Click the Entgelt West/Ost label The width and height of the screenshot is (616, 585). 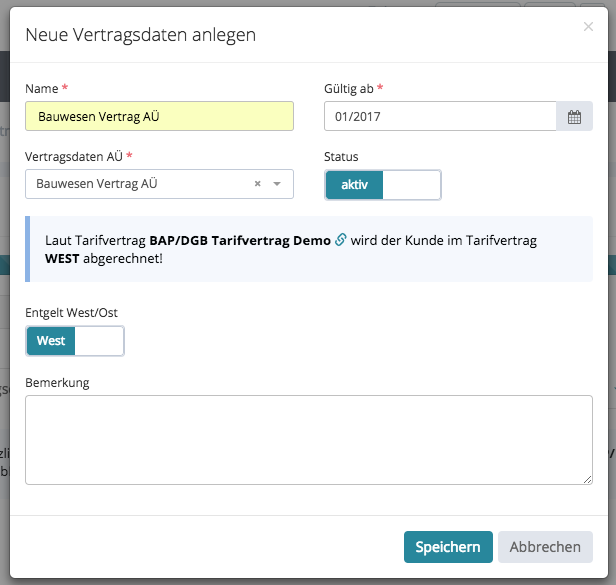click(x=71, y=313)
